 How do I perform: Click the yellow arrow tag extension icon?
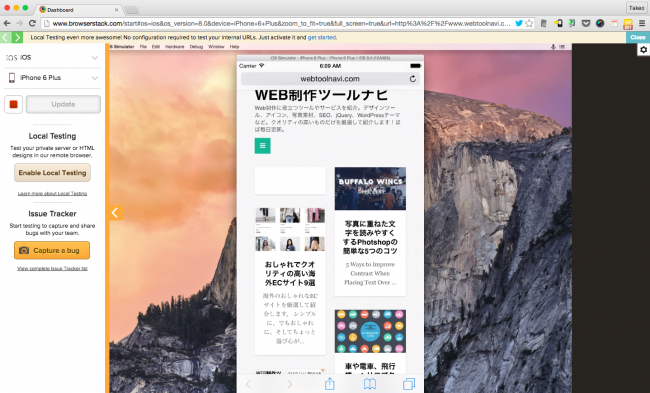[558, 24]
